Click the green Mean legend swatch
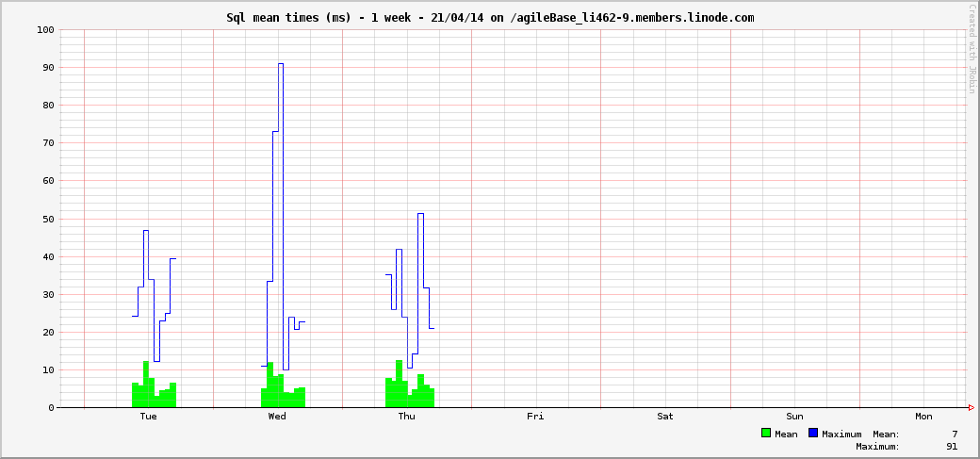 pyautogui.click(x=766, y=434)
